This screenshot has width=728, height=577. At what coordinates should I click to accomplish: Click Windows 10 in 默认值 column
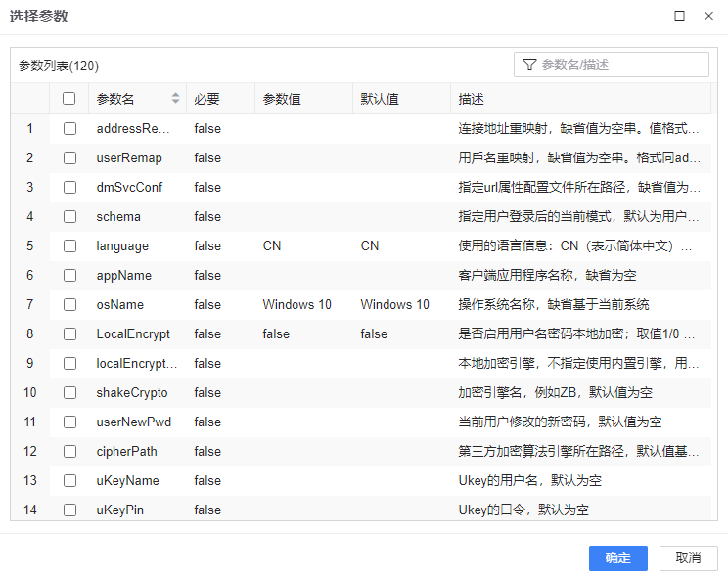[x=395, y=304]
